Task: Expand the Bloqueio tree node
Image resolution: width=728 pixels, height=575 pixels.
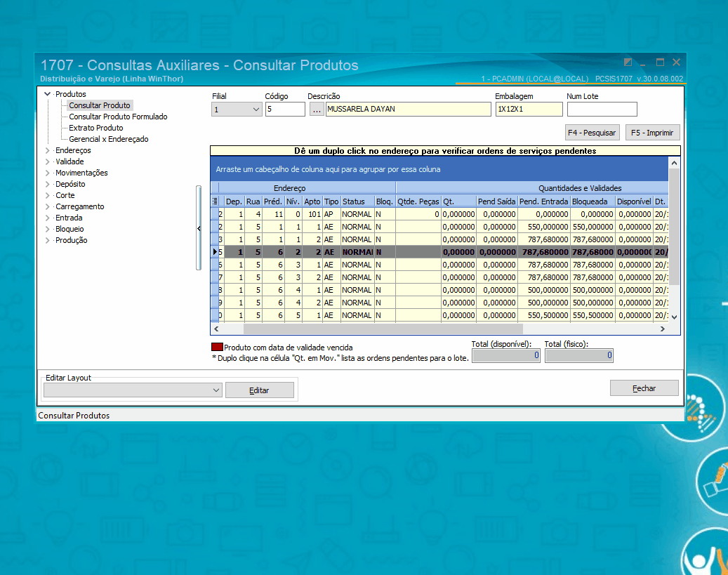Action: (47, 229)
